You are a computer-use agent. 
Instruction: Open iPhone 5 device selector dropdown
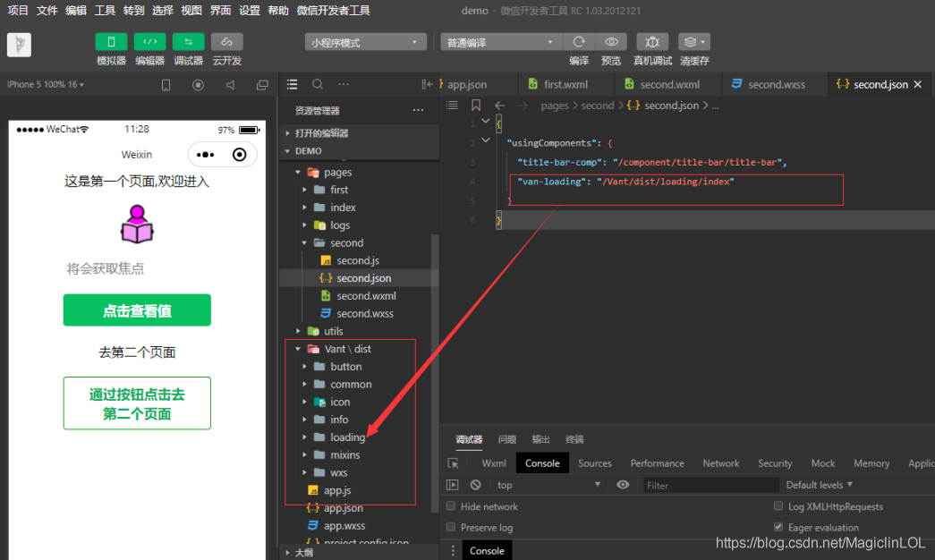pos(46,85)
